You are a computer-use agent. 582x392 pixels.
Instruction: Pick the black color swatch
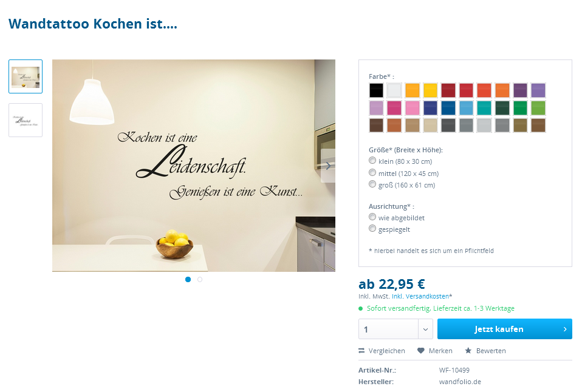click(x=376, y=90)
